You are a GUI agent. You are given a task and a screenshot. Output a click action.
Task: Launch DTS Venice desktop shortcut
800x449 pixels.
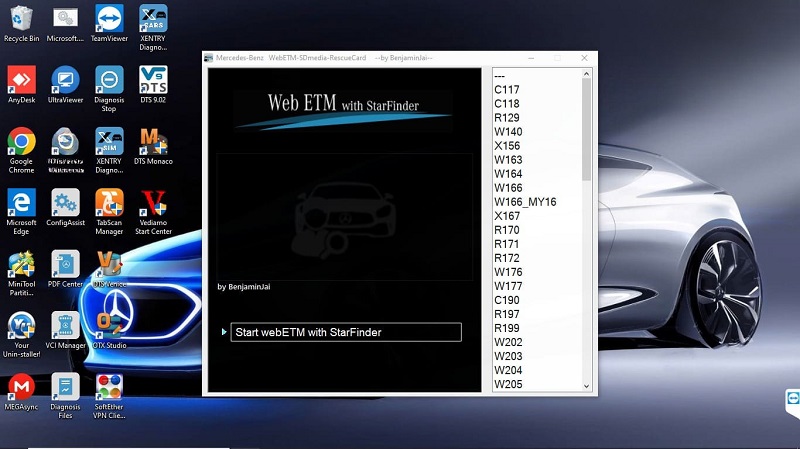coord(109,269)
